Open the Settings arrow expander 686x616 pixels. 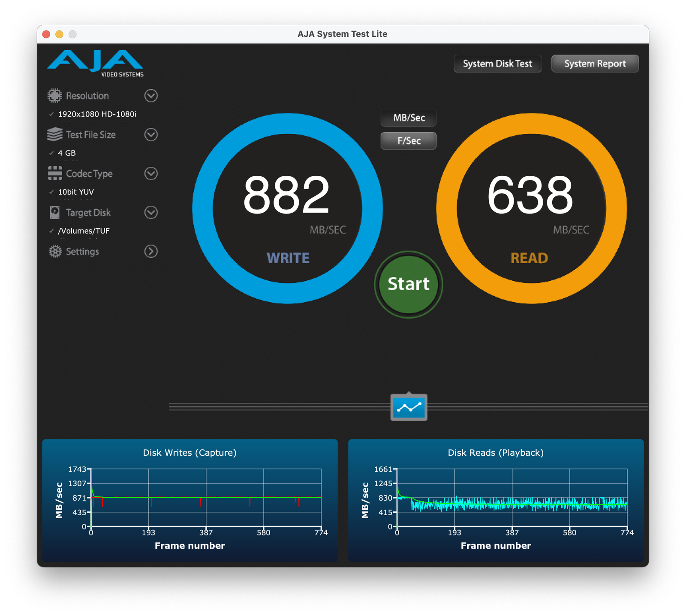[x=151, y=251]
